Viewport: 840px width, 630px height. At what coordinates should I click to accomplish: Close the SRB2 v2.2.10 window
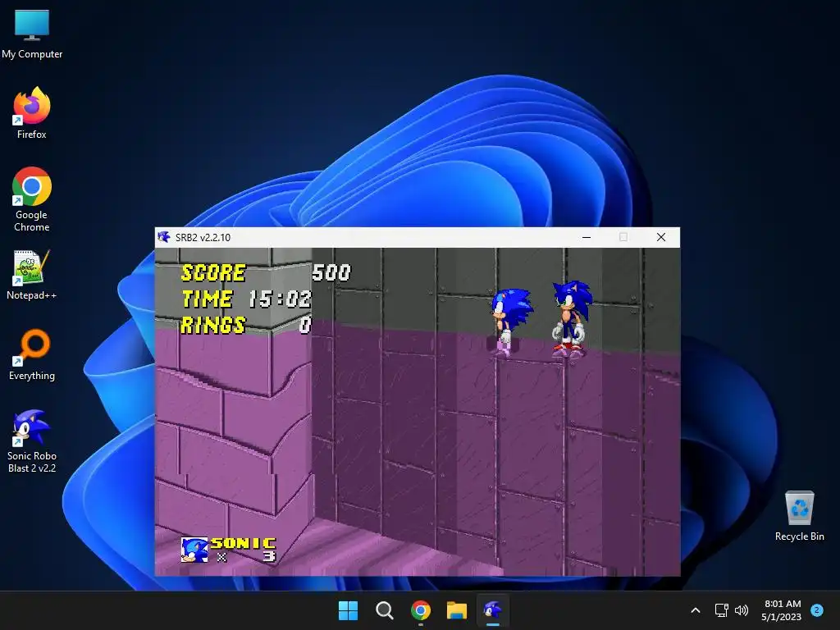[661, 237]
